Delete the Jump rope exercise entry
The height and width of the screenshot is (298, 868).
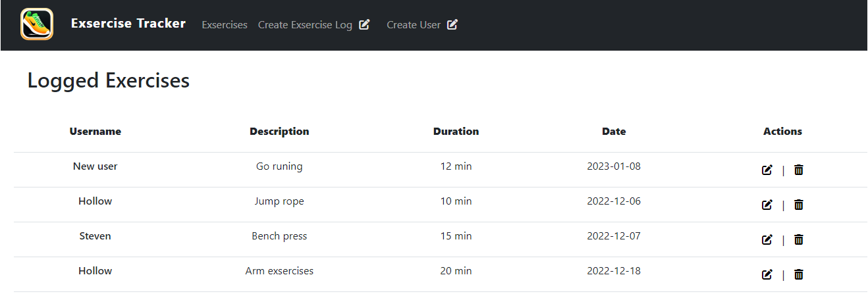click(x=799, y=205)
